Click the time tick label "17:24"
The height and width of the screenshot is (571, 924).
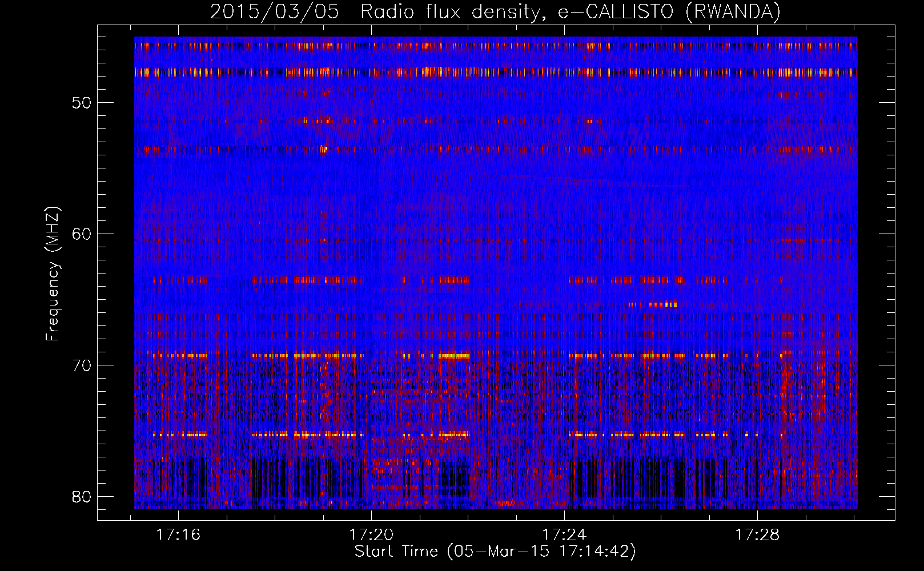pos(564,535)
